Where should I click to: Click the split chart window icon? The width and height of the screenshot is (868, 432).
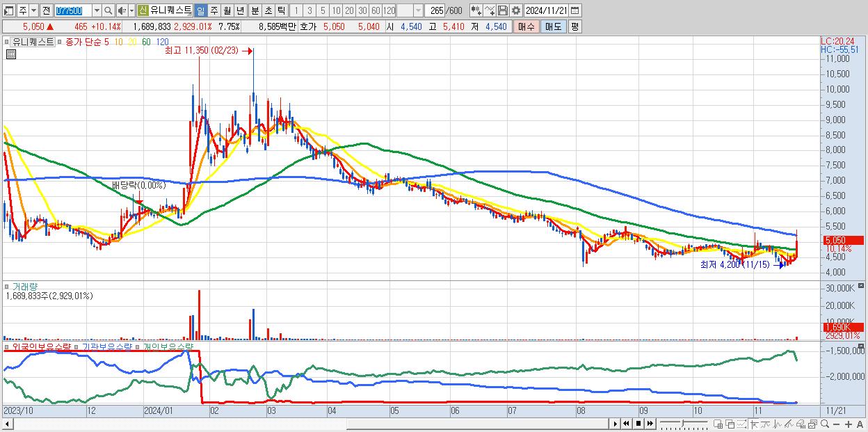click(718, 424)
